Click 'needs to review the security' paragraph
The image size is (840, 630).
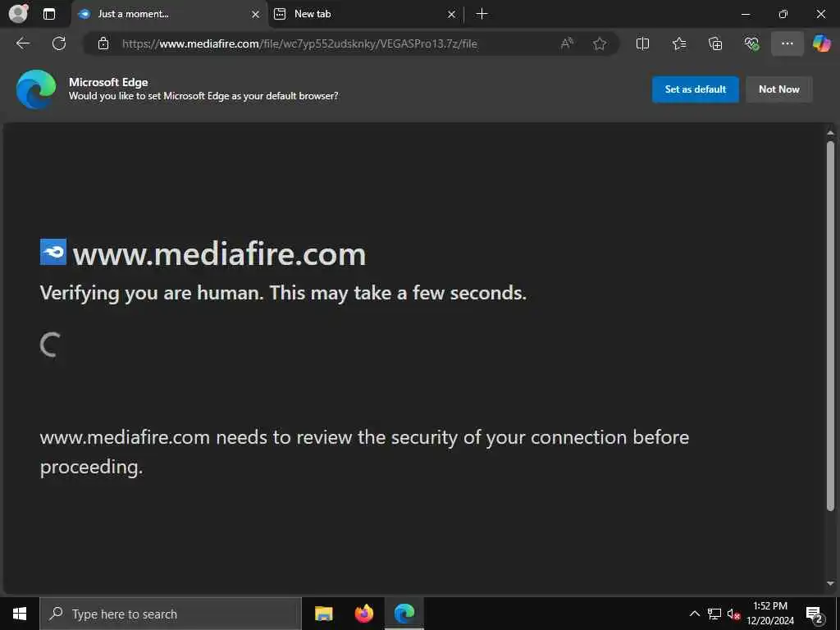tap(364, 452)
